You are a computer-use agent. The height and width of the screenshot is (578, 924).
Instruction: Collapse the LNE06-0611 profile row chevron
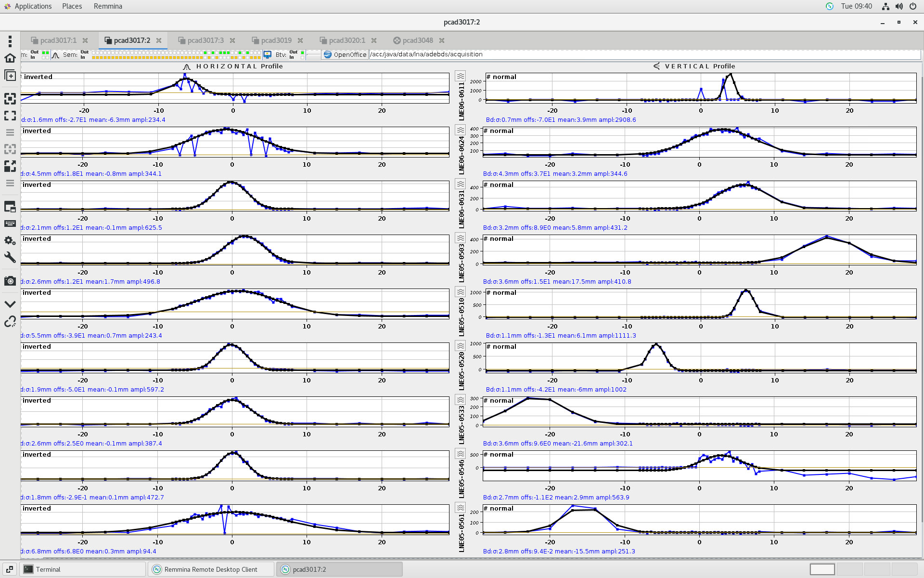pyautogui.click(x=461, y=76)
